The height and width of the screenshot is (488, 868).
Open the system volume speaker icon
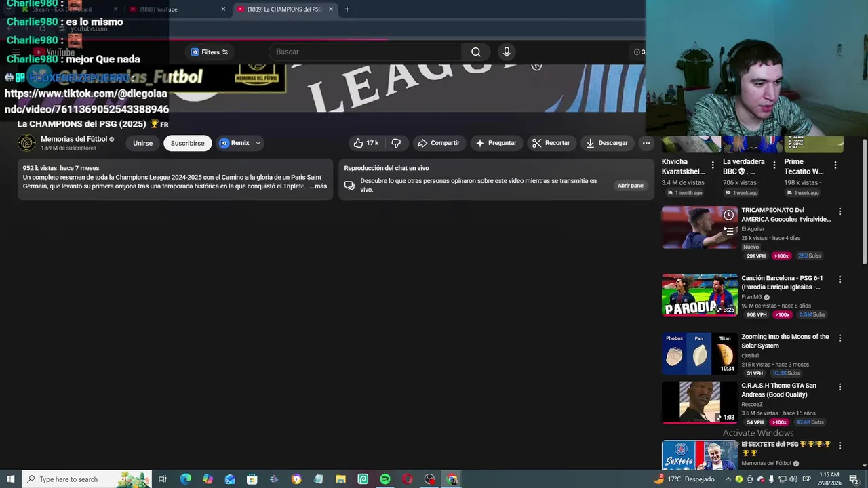[793, 479]
